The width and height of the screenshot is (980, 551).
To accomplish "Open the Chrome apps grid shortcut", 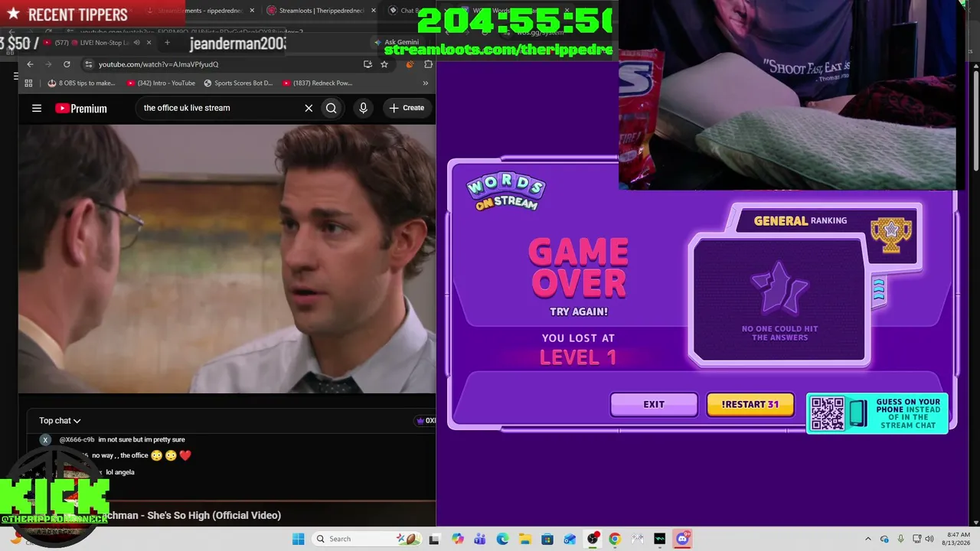I will point(28,83).
